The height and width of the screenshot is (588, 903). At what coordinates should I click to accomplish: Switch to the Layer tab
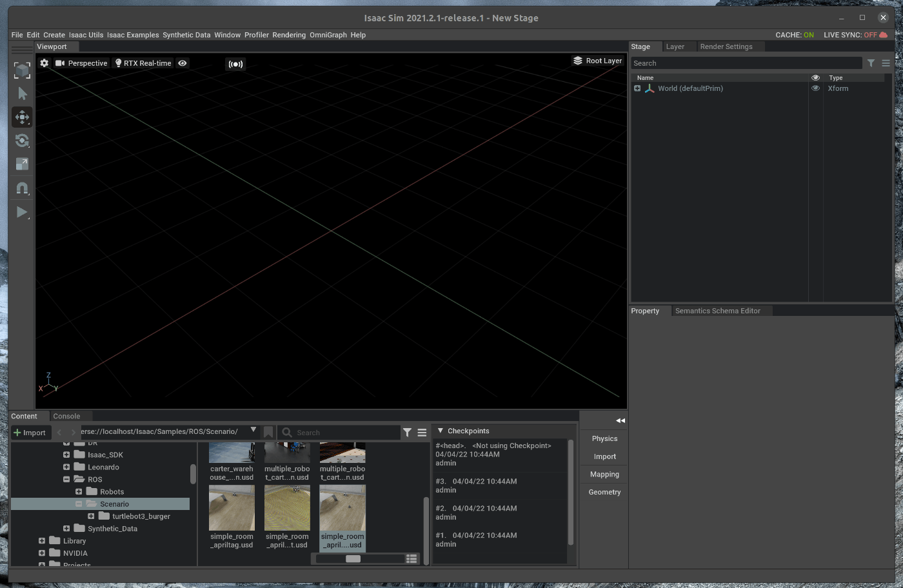click(675, 46)
